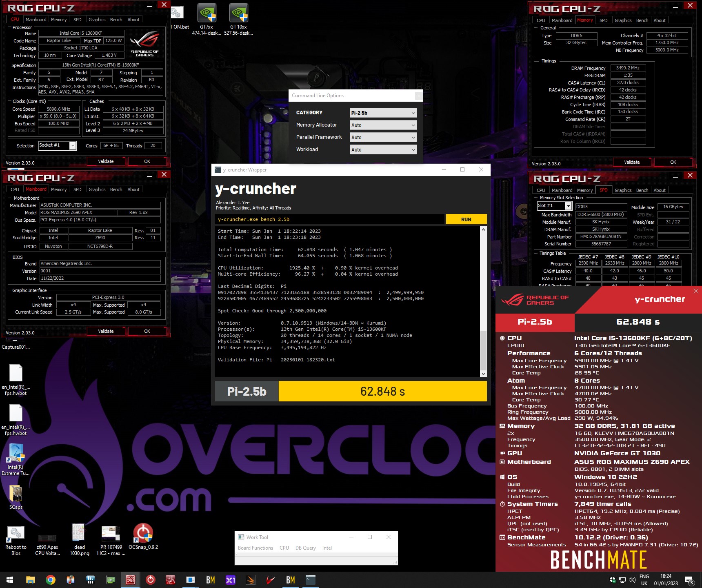Open the PR 107499 HC2 file

(x=111, y=540)
